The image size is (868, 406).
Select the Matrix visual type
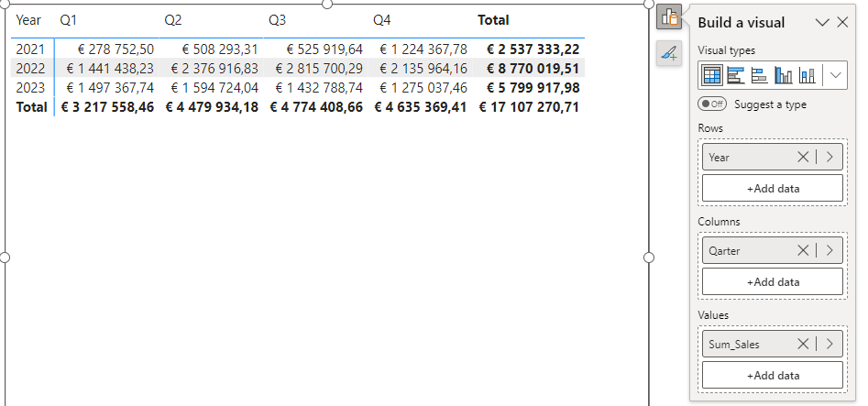tap(712, 75)
